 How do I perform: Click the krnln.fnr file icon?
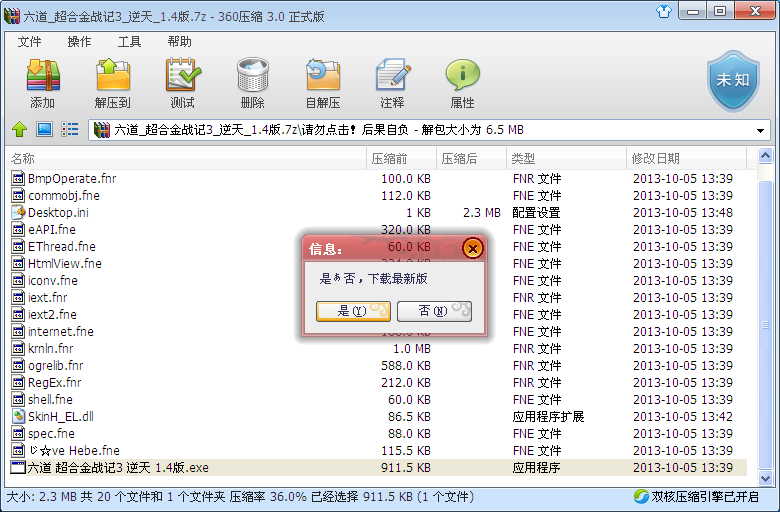click(x=18, y=348)
